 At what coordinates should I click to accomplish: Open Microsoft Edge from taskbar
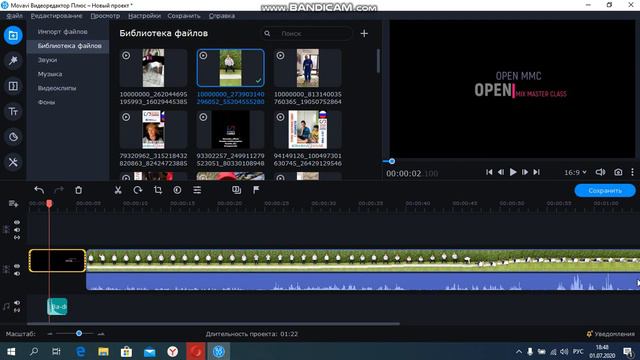tap(80, 351)
